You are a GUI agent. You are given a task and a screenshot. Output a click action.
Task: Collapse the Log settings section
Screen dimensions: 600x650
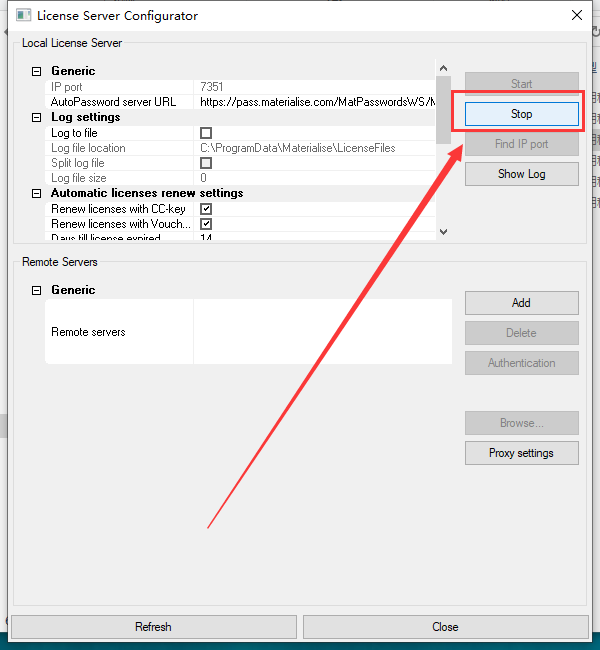tap(37, 117)
